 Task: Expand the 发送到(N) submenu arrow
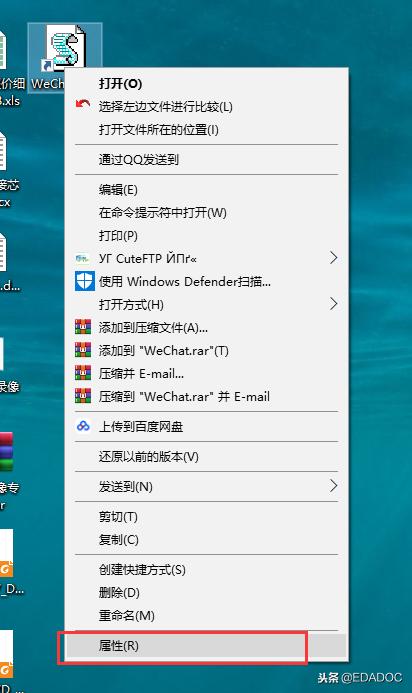click(333, 486)
